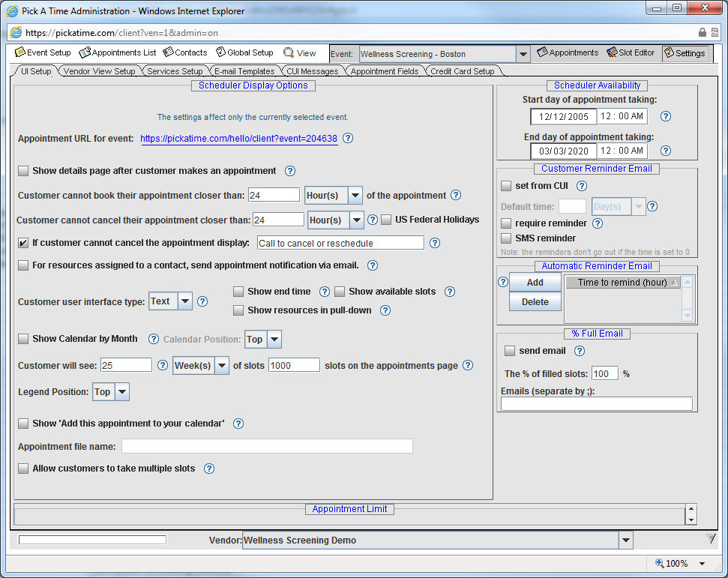Open Global Setup from the toolbar
The width and height of the screenshot is (728, 578).
(244, 52)
